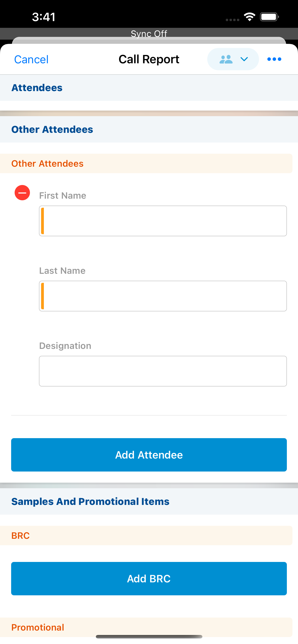Open the three-dot more options menu

(274, 59)
